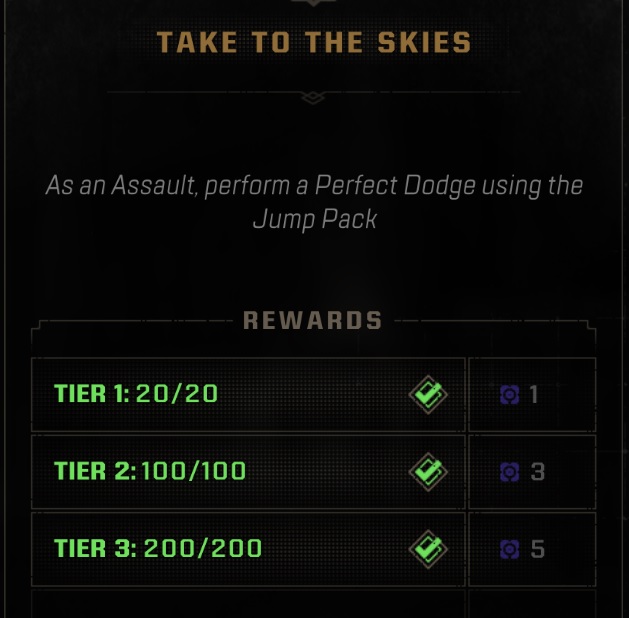
Task: Click the empty row below Tier 3
Action: point(314,604)
